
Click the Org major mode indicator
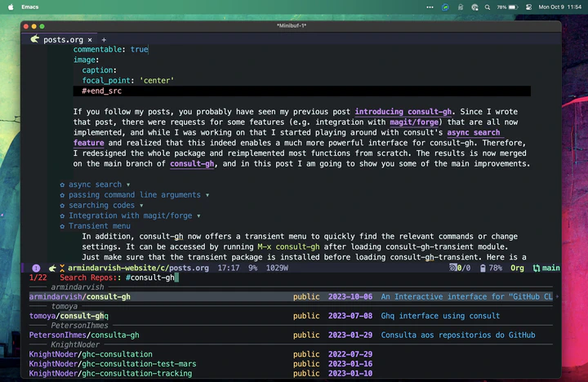click(x=517, y=268)
